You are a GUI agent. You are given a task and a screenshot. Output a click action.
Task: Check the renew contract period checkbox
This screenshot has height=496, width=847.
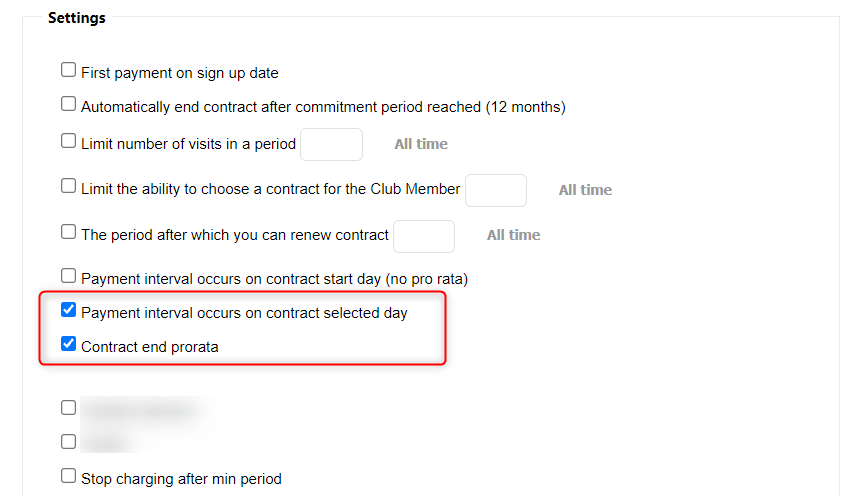click(68, 232)
